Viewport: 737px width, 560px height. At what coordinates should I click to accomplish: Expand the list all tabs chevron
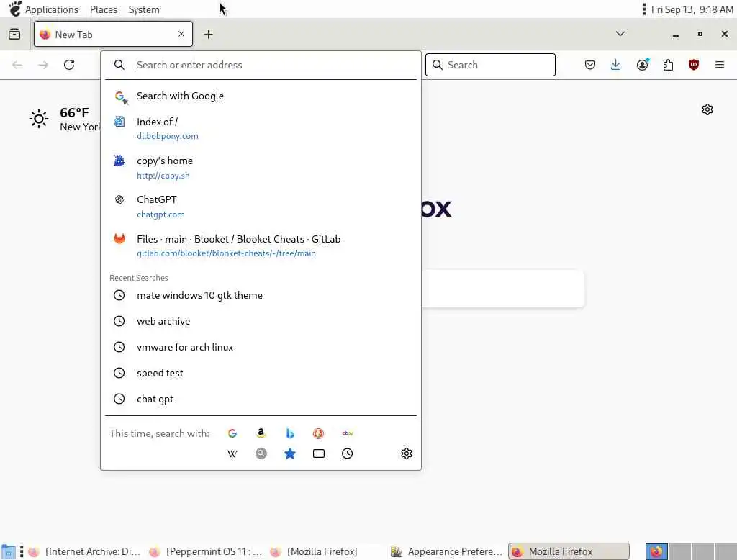(620, 34)
